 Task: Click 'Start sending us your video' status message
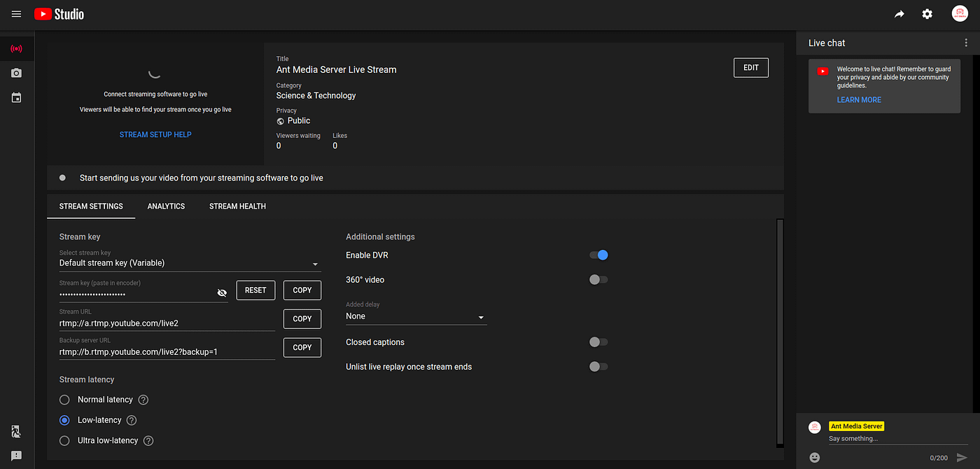(x=202, y=178)
